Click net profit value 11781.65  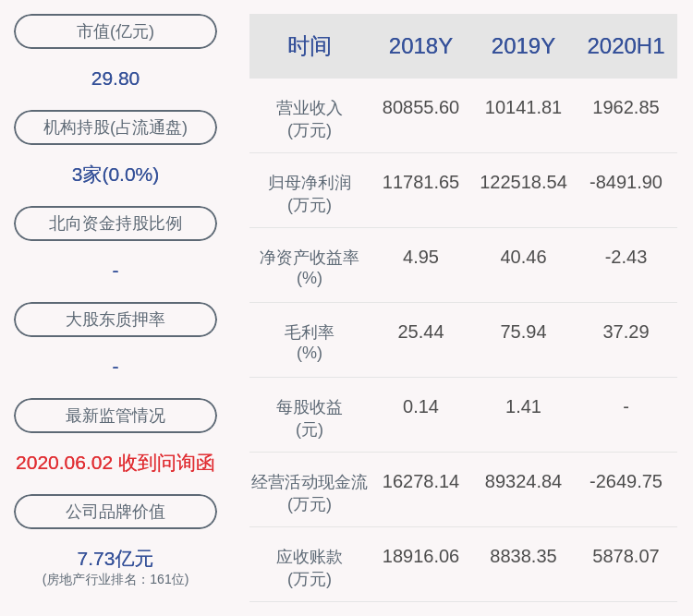coord(420,182)
